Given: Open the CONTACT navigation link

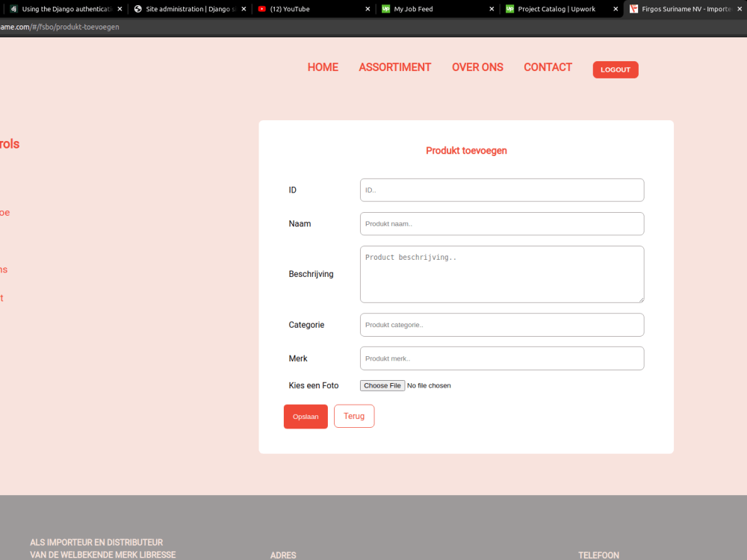Looking at the screenshot, I should pos(548,67).
